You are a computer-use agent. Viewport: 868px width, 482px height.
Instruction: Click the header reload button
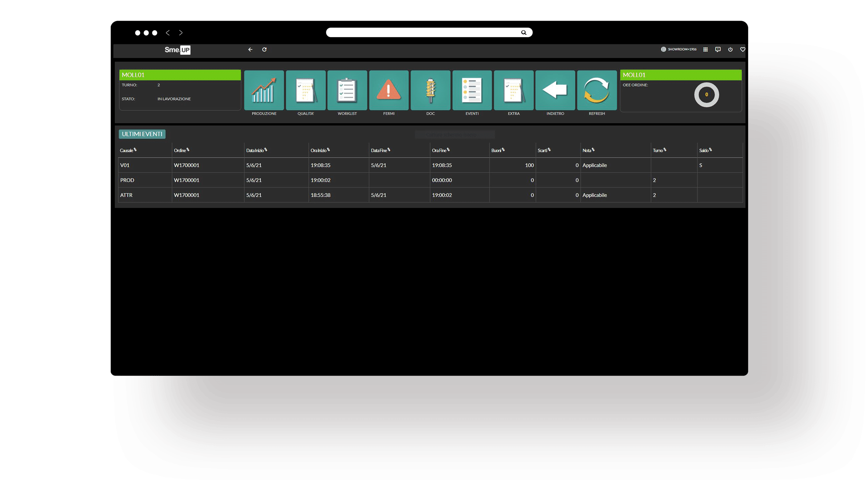264,49
